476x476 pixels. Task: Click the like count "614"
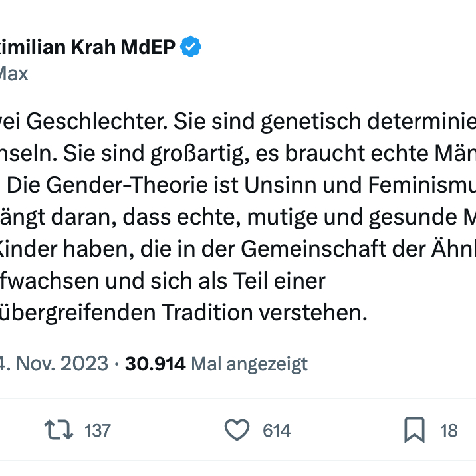(x=276, y=431)
